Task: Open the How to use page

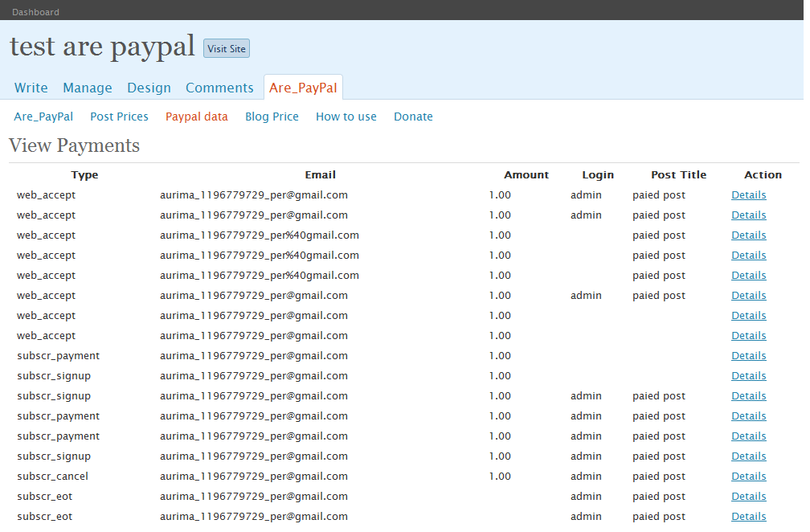Action: click(x=346, y=117)
